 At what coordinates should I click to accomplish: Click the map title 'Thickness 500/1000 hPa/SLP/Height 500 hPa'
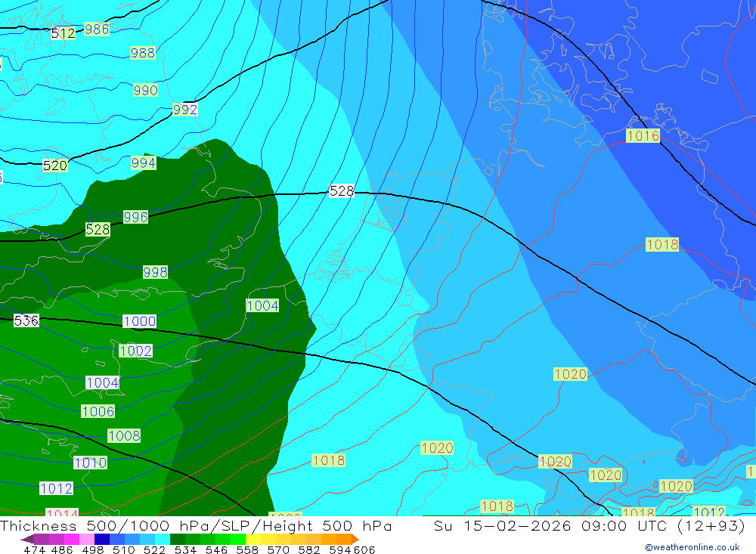pos(196,525)
